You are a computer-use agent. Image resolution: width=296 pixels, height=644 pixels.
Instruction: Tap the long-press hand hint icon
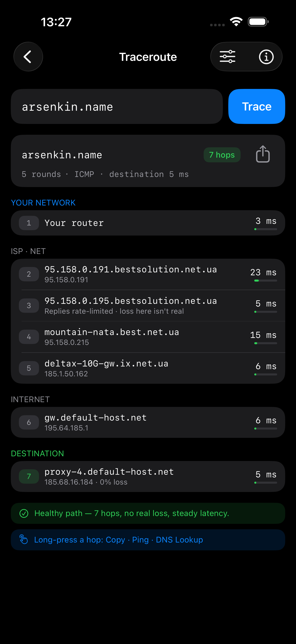[x=24, y=540]
